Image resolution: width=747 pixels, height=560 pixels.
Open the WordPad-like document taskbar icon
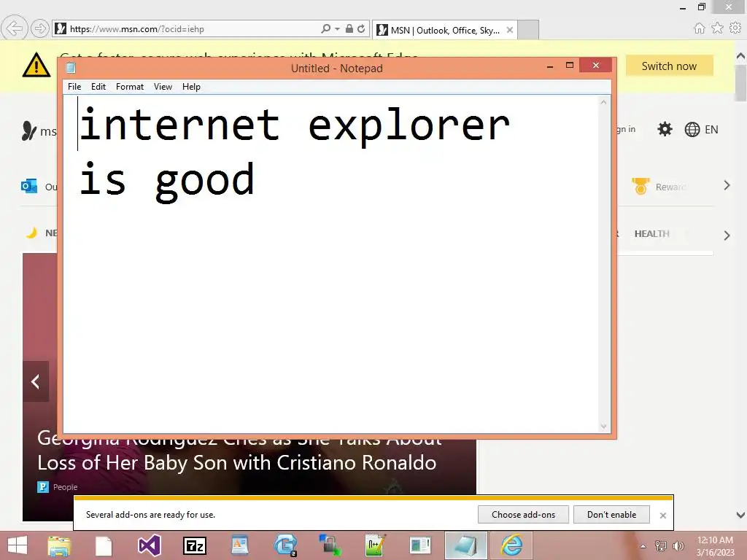[x=239, y=545]
